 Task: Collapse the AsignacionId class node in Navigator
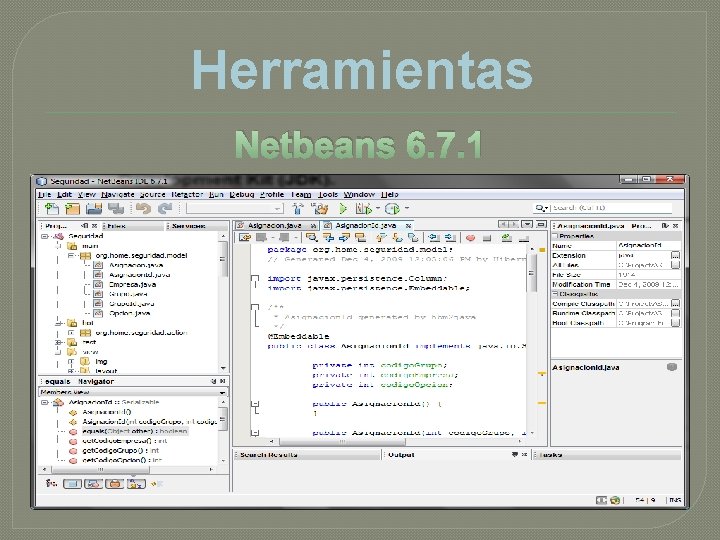[45, 403]
